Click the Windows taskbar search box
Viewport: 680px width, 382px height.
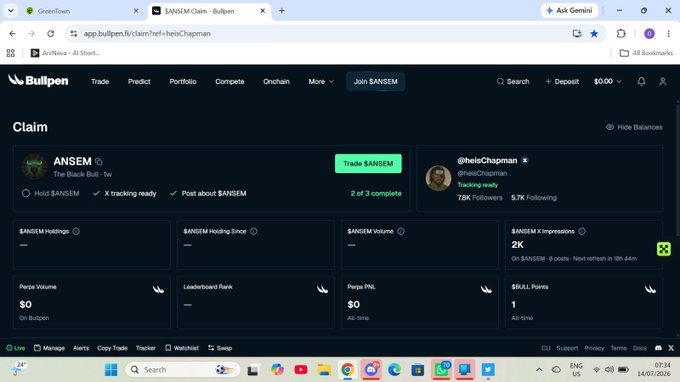tap(183, 370)
